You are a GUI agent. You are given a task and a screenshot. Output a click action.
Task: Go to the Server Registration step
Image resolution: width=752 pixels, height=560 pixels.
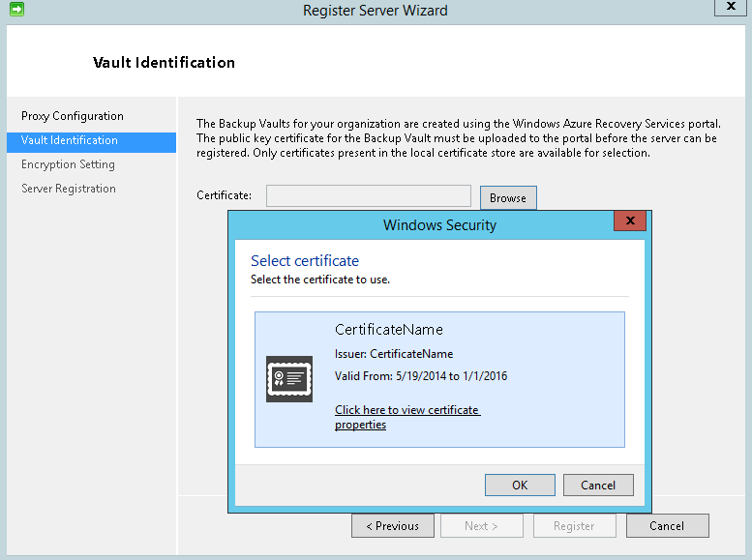69,189
